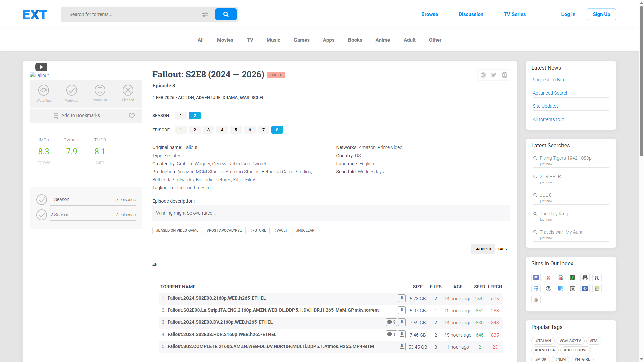Open comments on the HDR 2160p torrent
The height and width of the screenshot is (362, 644).
(x=391, y=335)
